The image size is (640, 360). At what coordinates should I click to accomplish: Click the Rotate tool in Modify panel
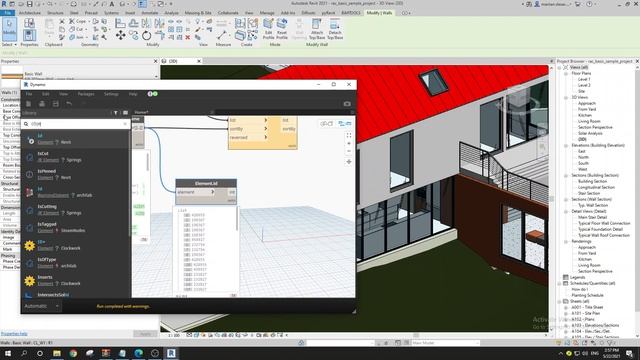(x=146, y=36)
